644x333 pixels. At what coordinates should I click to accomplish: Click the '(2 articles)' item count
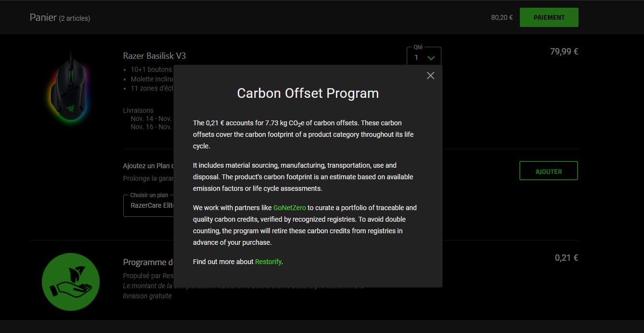[x=75, y=18]
